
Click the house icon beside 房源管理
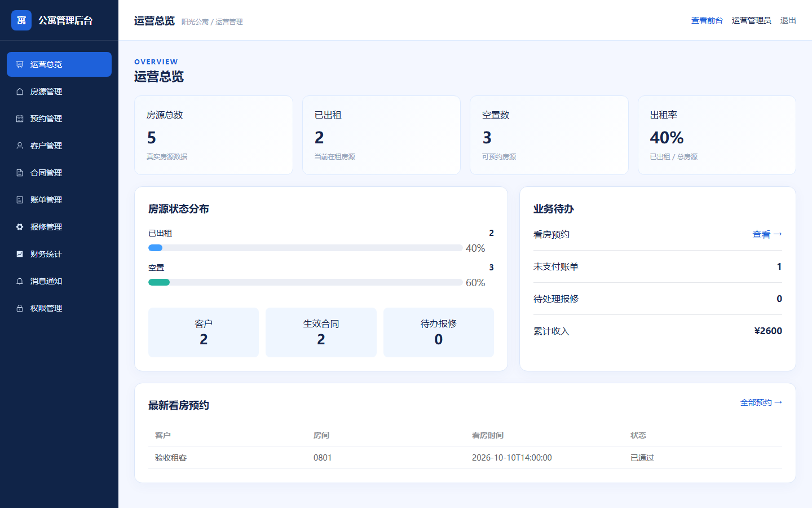(x=20, y=91)
